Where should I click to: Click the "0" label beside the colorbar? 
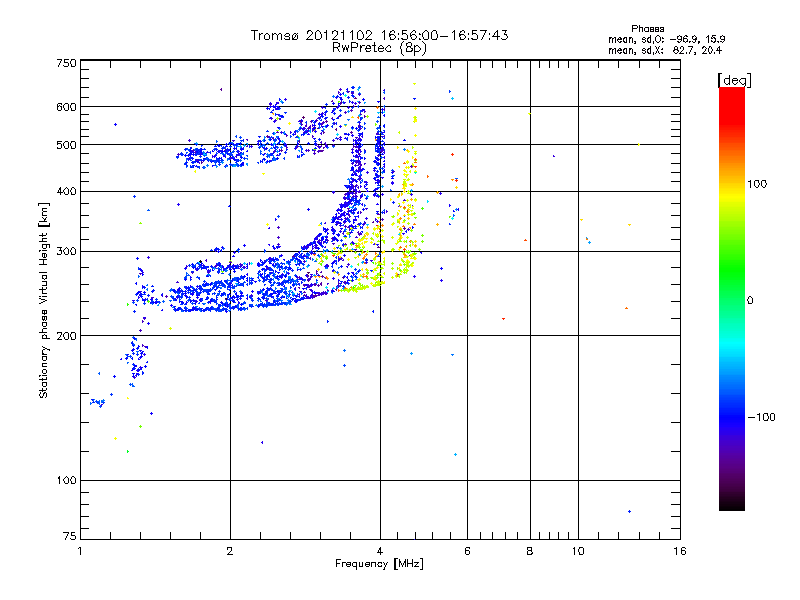point(750,301)
